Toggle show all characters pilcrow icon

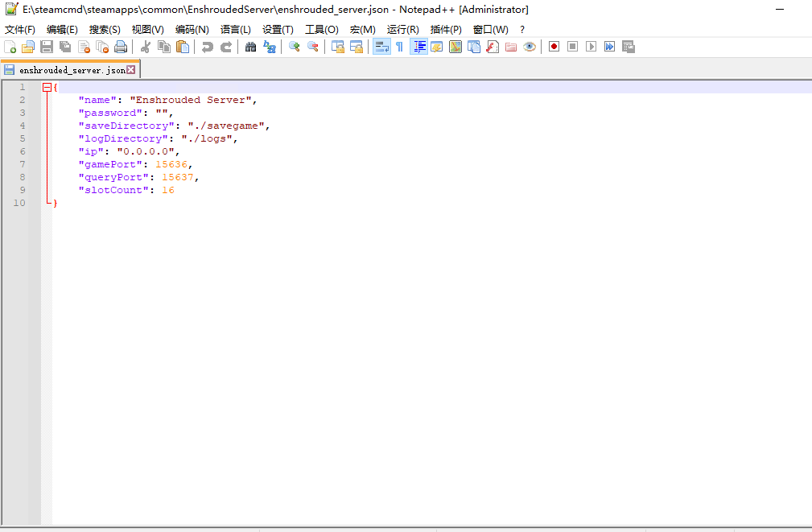coord(399,47)
